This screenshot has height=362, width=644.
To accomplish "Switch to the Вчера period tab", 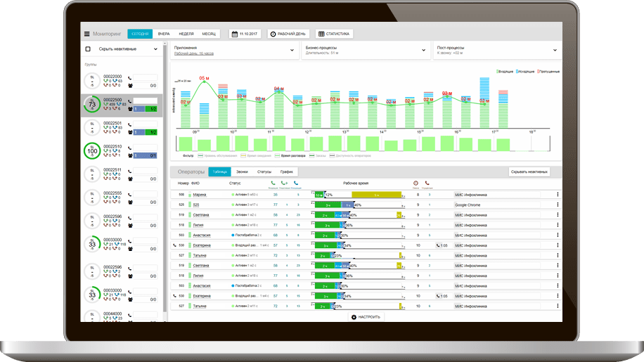I will [164, 34].
